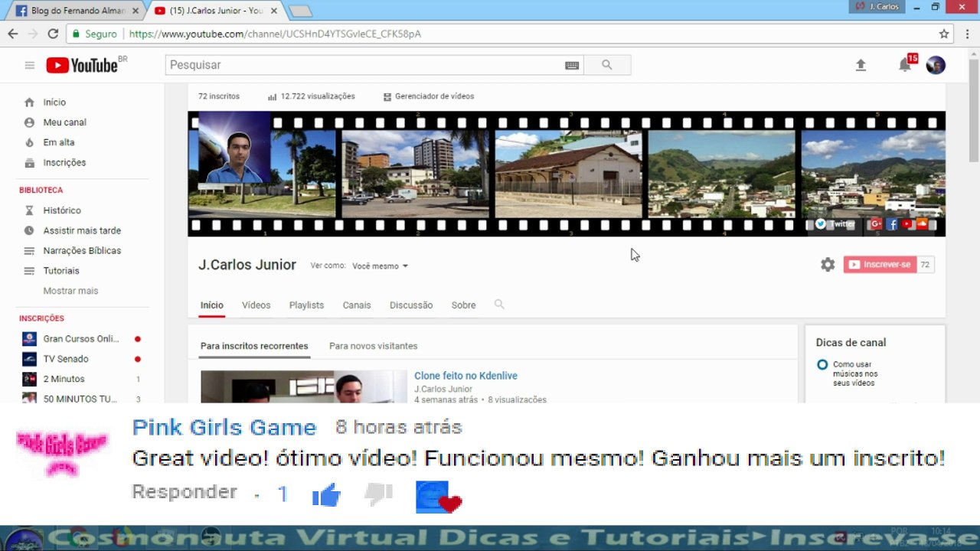Open the Twitter link on the channel banner

click(835, 224)
